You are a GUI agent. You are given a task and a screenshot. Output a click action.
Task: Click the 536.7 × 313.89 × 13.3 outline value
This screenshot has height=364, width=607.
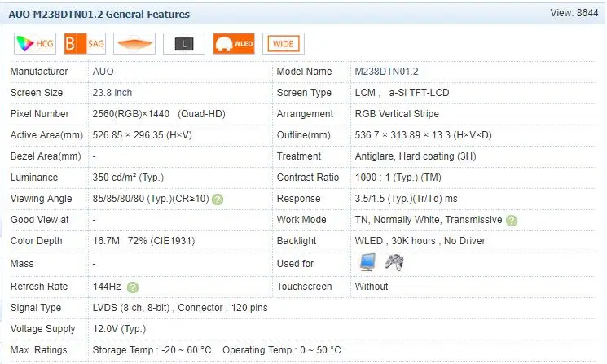click(x=423, y=135)
